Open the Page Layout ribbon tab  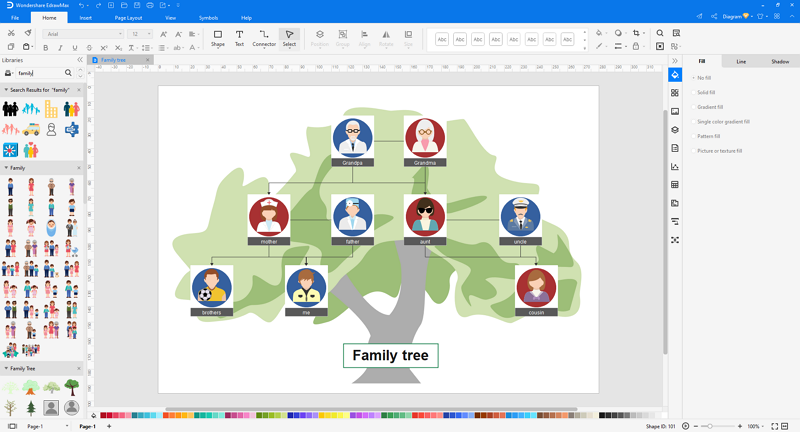click(128, 18)
